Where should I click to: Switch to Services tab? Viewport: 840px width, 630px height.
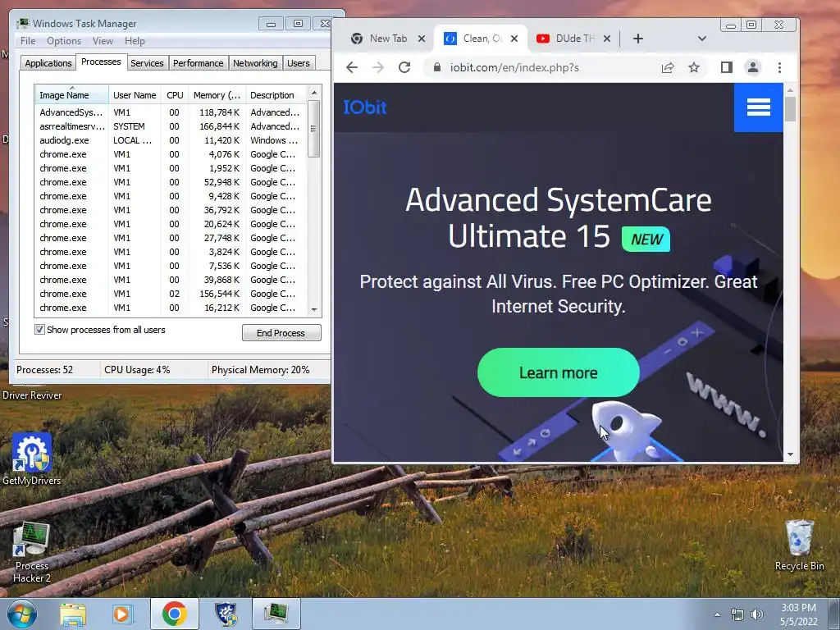click(147, 63)
